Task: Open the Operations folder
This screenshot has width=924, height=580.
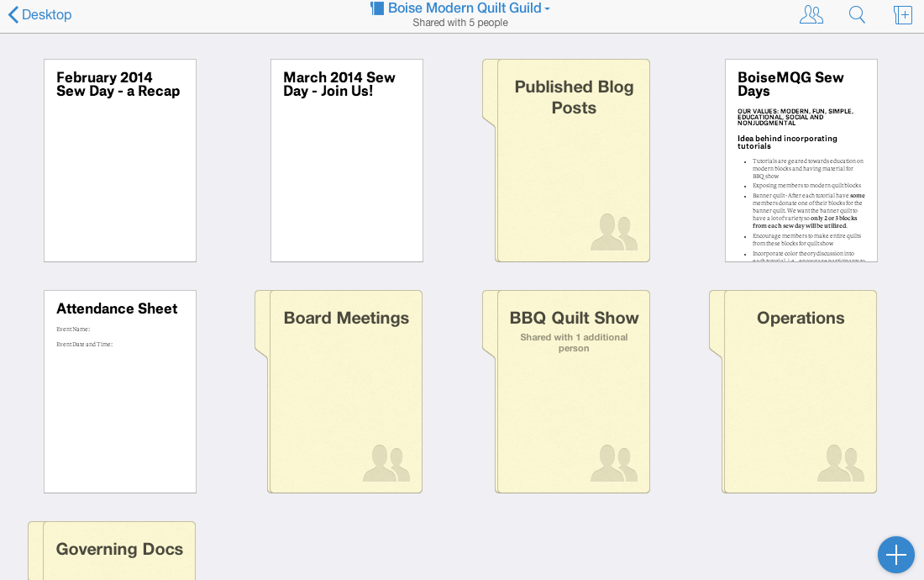Action: pos(801,392)
